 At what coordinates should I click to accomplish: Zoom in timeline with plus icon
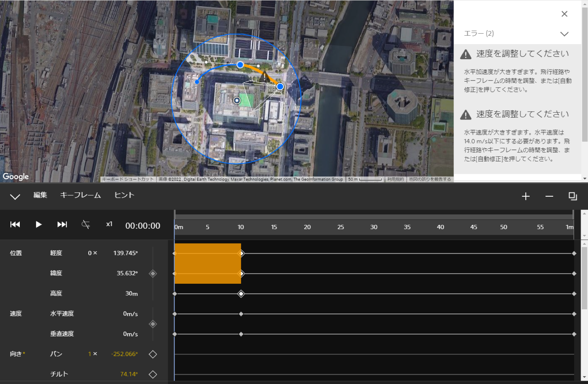pyautogui.click(x=526, y=196)
